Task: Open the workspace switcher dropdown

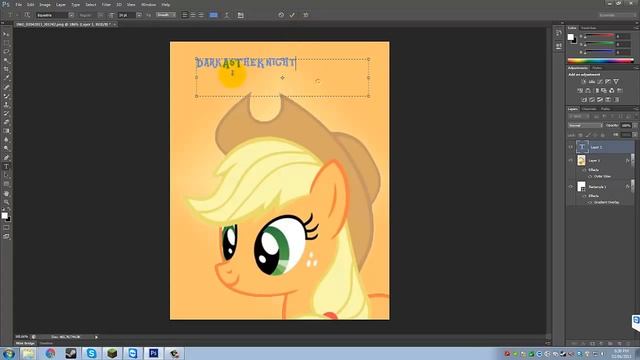Action: 617,15
